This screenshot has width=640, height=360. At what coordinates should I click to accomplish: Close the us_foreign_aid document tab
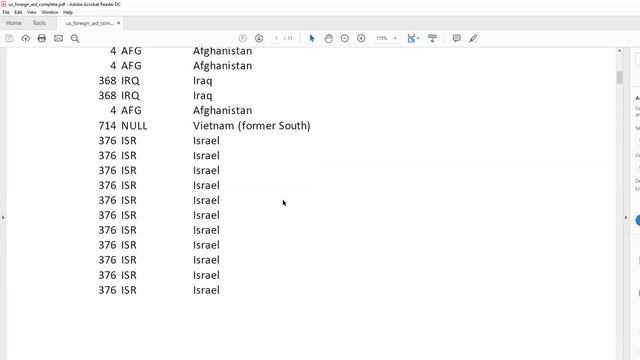point(118,23)
